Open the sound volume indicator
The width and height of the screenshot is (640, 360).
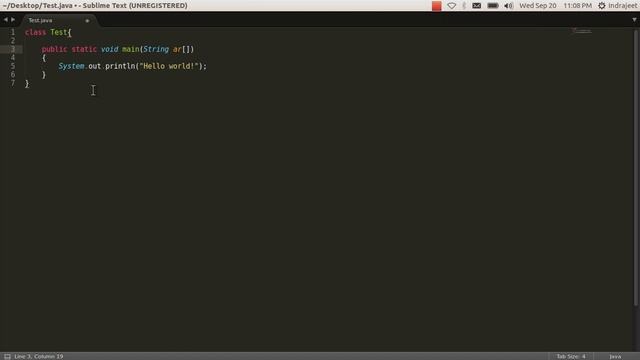click(509, 6)
